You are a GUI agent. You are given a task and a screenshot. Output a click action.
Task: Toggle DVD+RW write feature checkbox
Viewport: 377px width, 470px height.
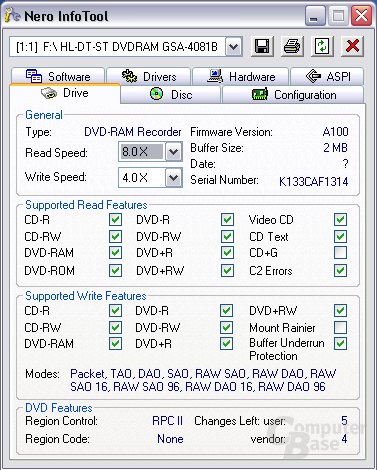[x=340, y=311]
